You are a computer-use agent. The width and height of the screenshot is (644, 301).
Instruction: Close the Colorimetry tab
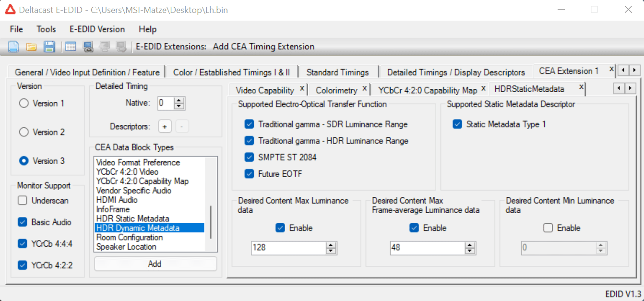click(x=365, y=88)
